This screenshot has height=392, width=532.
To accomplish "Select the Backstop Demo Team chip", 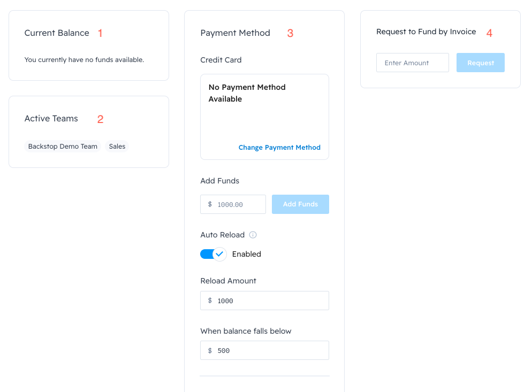I will [63, 147].
